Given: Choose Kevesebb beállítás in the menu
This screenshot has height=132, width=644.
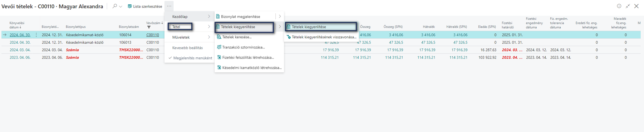Looking at the screenshot, I should coord(187,48).
